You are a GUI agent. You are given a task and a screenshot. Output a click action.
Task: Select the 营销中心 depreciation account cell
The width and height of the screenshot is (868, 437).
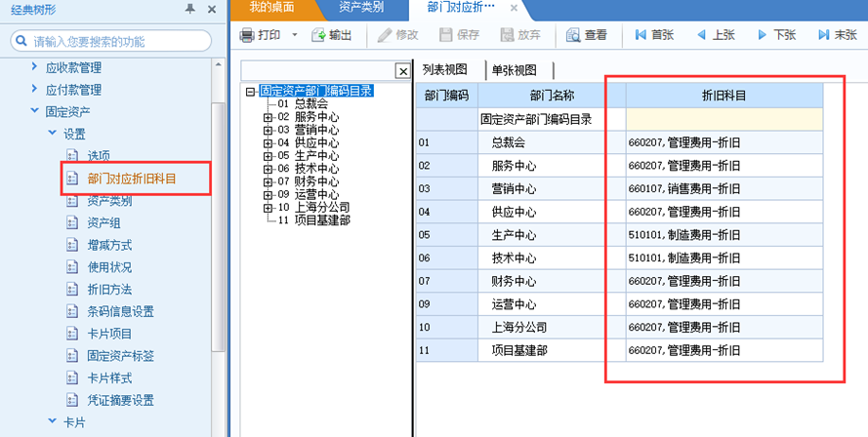[723, 187]
